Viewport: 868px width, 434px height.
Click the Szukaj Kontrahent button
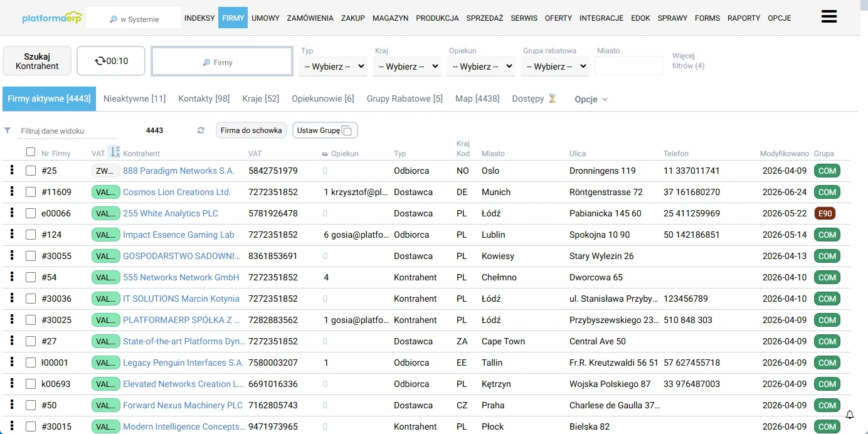37,61
